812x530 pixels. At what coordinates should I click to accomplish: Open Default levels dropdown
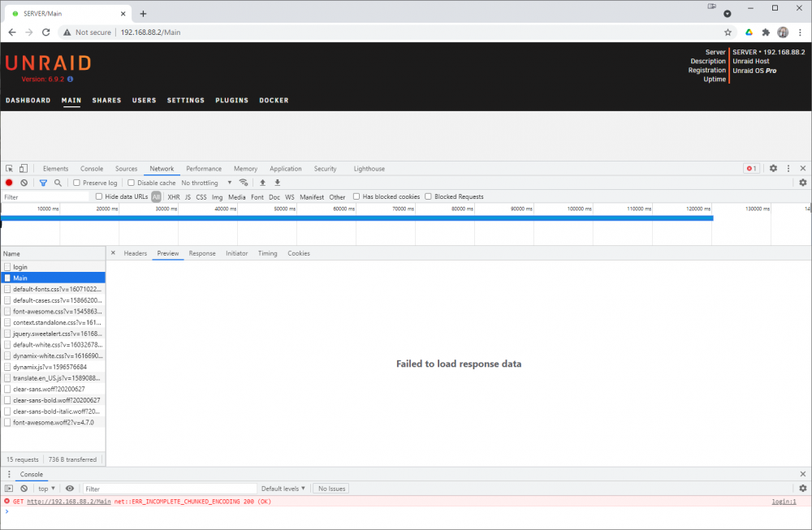point(283,489)
